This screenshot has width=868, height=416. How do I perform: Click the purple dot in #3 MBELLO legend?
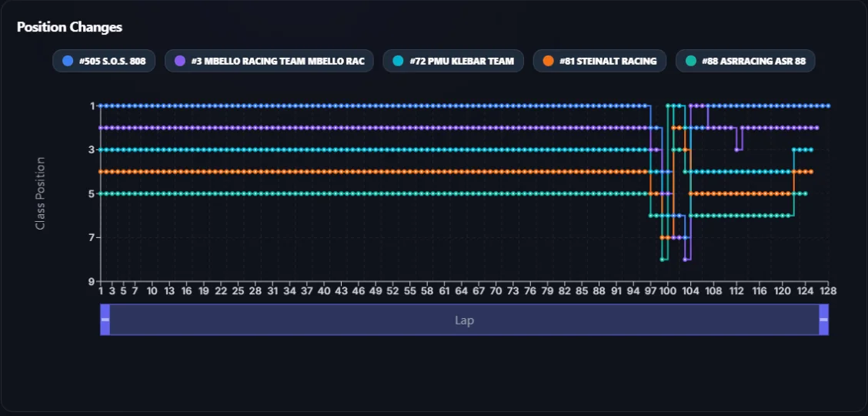pyautogui.click(x=180, y=61)
